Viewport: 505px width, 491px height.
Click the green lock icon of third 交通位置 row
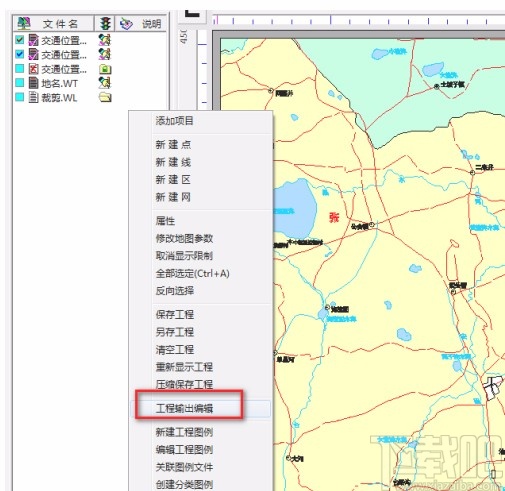pos(105,69)
